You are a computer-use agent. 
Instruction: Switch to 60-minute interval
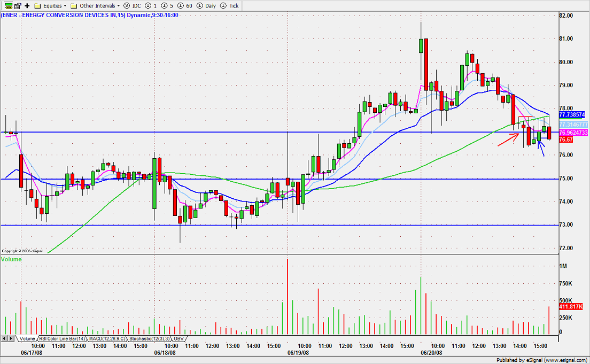pos(185,6)
